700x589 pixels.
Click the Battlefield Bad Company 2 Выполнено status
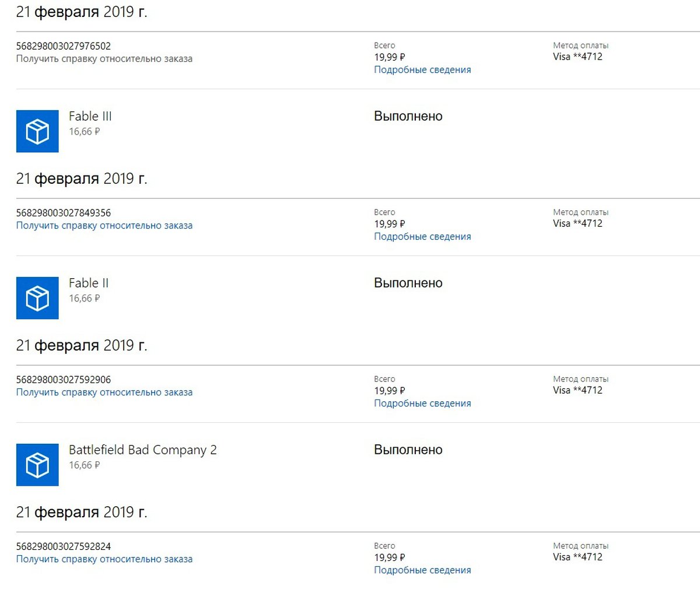(408, 450)
